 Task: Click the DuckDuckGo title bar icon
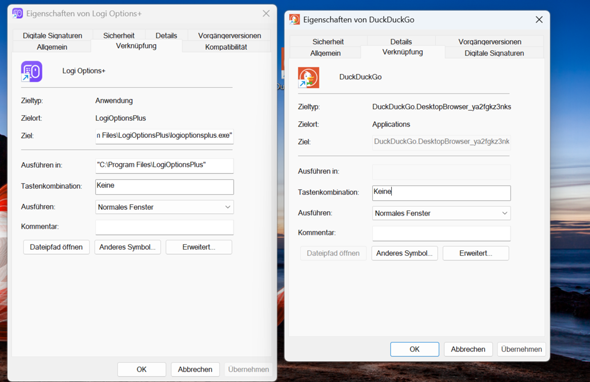coord(295,20)
